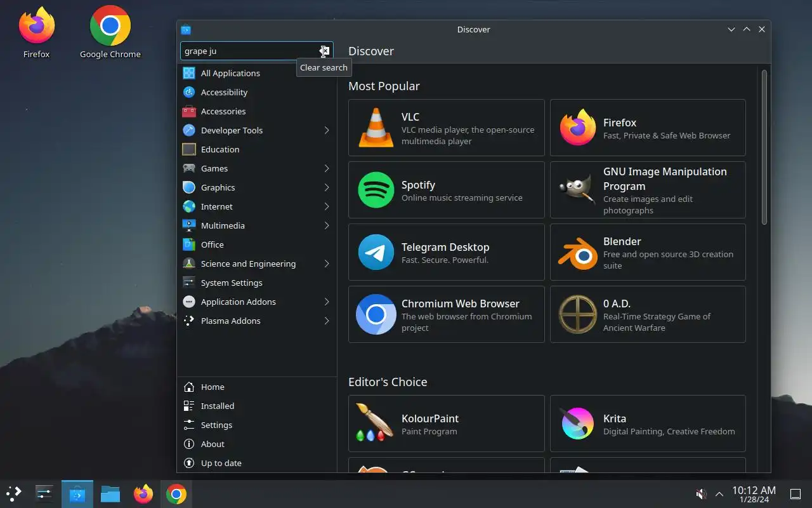The height and width of the screenshot is (508, 812).
Task: Select the Developer Tools category
Action: [x=257, y=130]
